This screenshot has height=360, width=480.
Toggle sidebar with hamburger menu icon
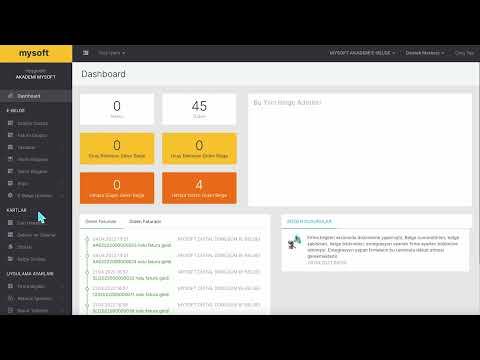86,53
